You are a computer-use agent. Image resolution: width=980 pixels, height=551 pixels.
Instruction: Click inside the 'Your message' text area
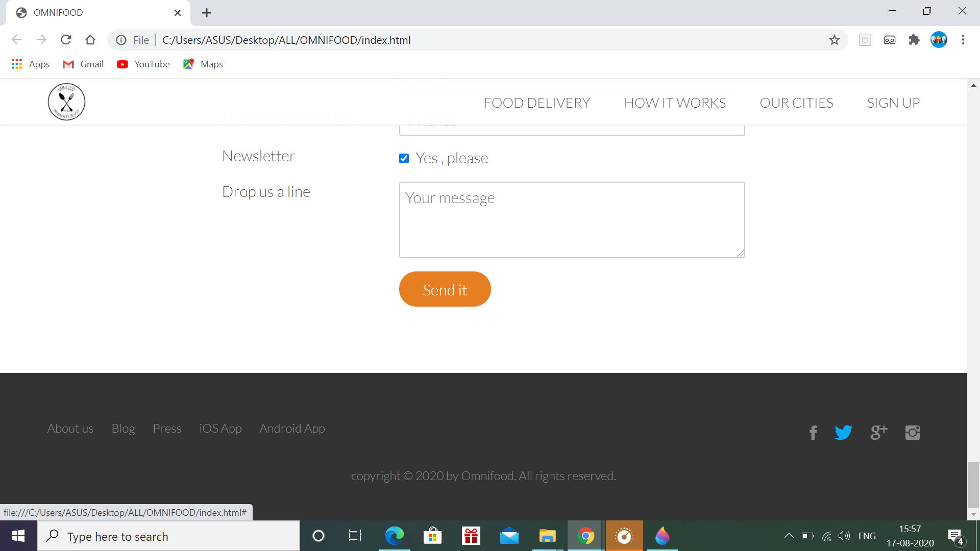(572, 219)
